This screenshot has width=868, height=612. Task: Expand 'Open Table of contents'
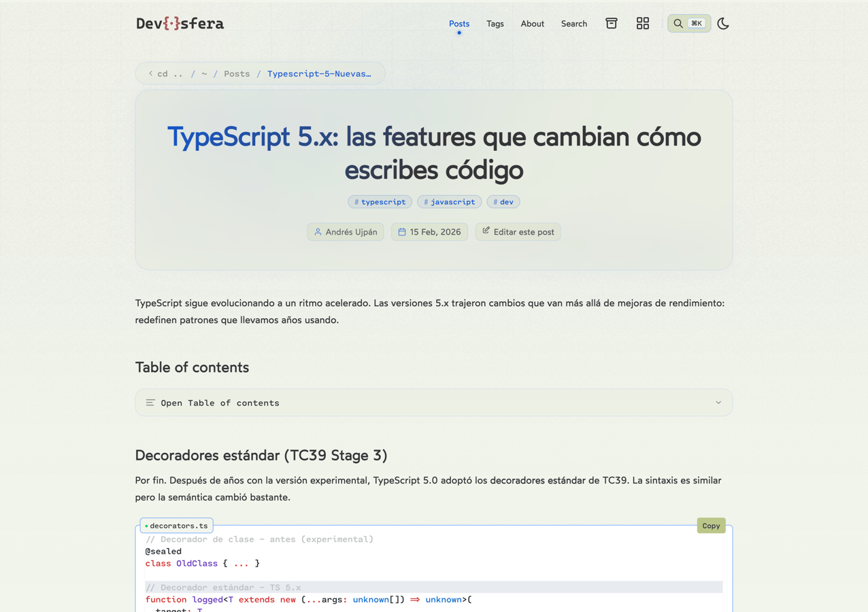click(x=434, y=403)
